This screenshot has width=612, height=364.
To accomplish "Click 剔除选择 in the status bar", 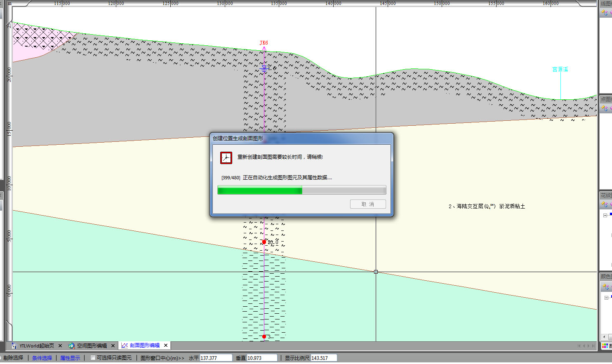I will click(x=13, y=358).
